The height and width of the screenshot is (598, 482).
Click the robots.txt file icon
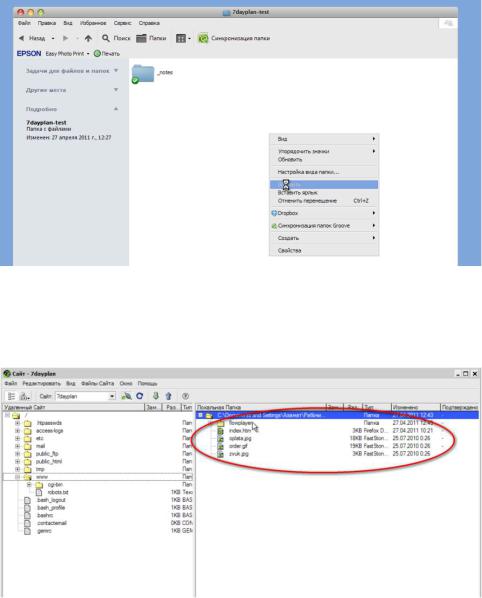39,492
